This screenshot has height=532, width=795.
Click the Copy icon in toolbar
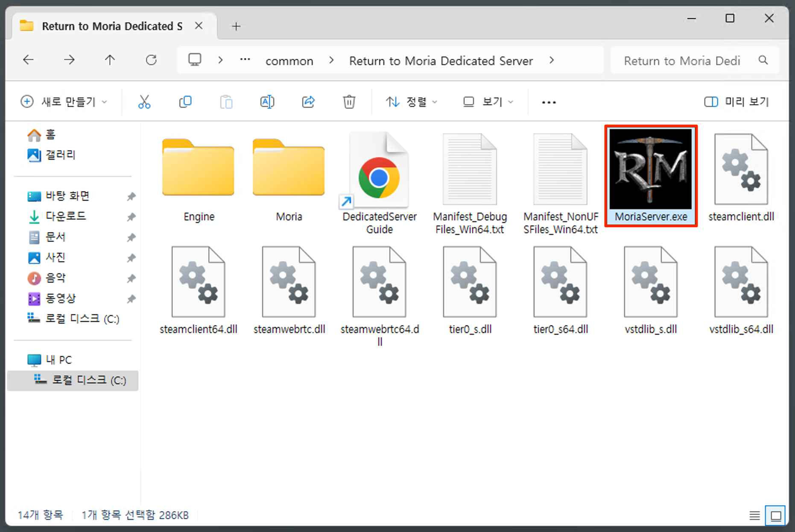(185, 102)
